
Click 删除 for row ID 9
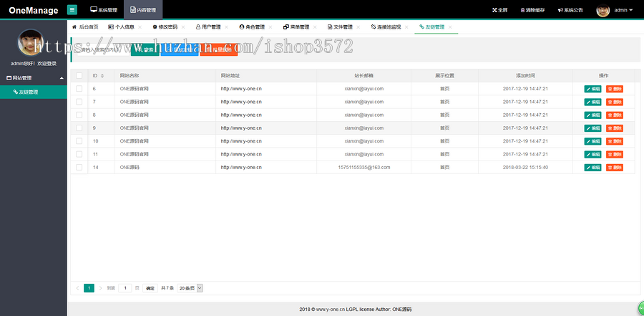[x=615, y=128]
